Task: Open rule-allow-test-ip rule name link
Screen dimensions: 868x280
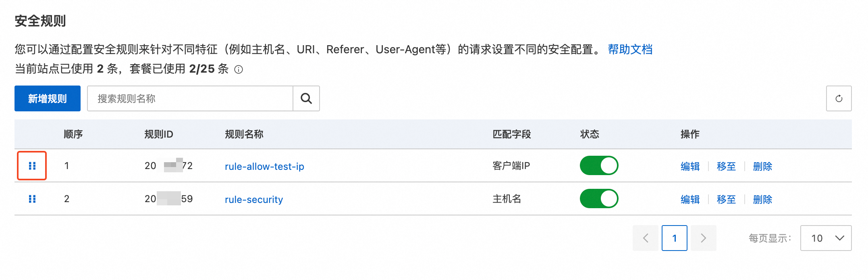Action: (x=264, y=166)
